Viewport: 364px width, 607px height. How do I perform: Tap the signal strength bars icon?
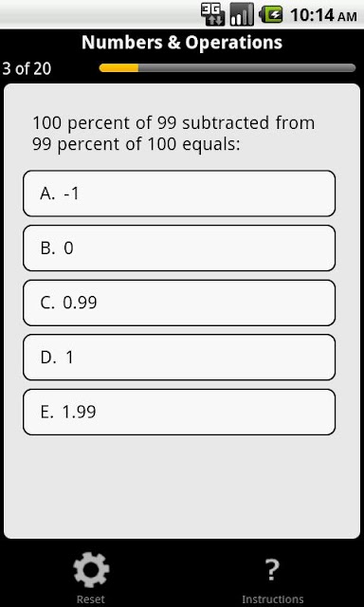tap(242, 15)
